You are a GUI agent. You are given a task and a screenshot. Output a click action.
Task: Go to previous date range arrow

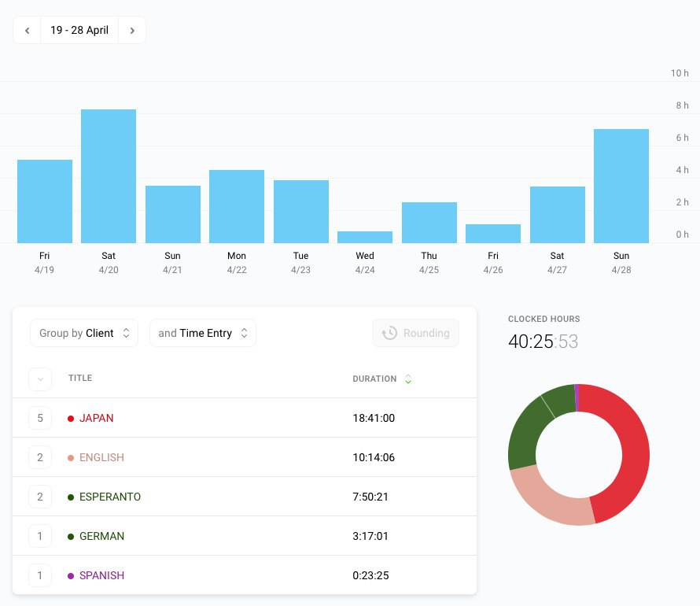pyautogui.click(x=28, y=31)
